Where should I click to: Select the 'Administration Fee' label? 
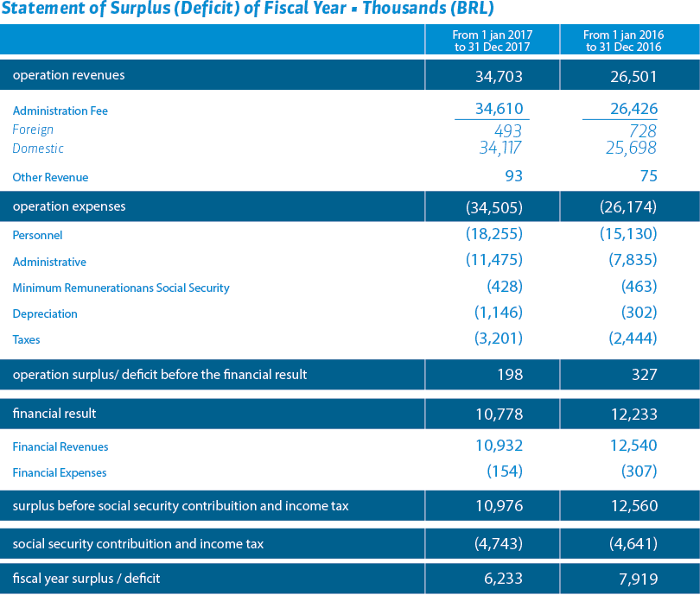tap(60, 111)
